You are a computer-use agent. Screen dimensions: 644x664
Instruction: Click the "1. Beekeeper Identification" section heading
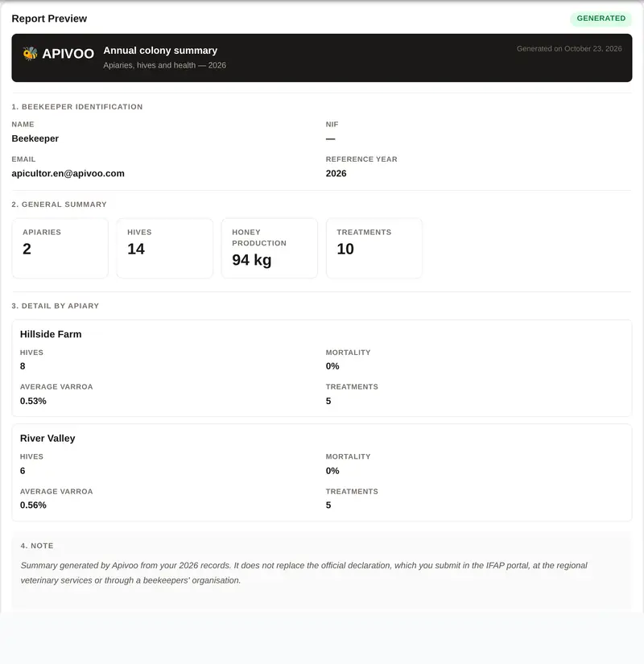(77, 107)
